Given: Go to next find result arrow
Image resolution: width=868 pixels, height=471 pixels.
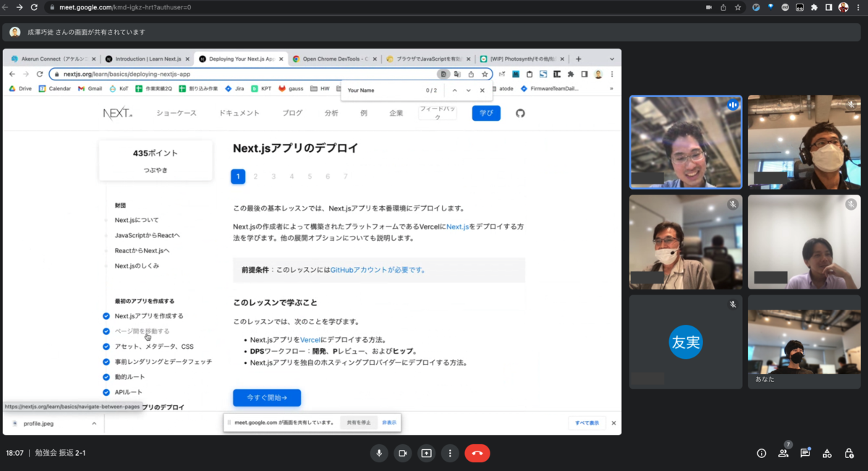Looking at the screenshot, I should pos(468,90).
